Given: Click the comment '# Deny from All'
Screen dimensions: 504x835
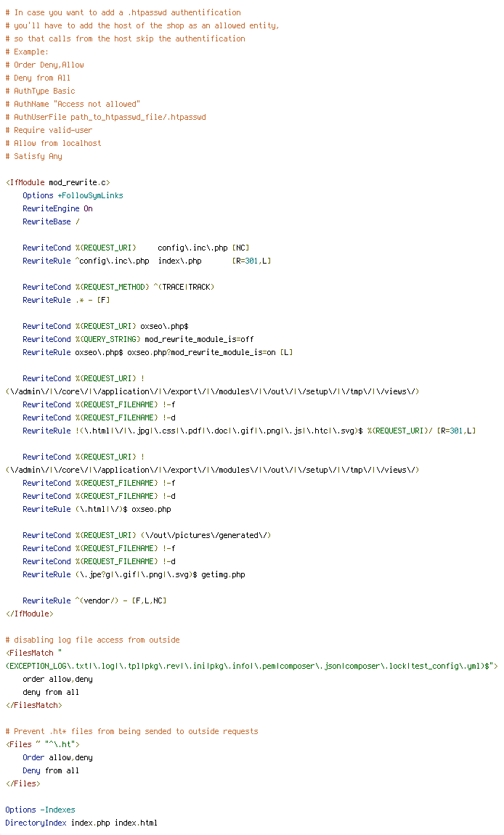Looking at the screenshot, I should pos(38,78).
